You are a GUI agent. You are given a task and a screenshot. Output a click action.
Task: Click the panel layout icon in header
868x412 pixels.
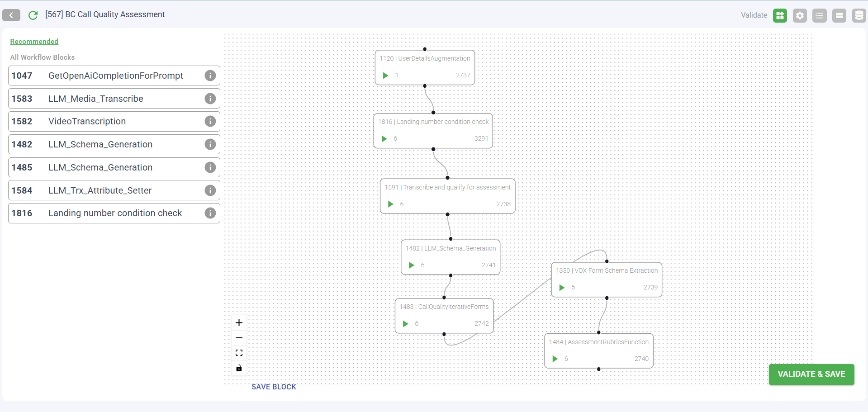coord(839,15)
